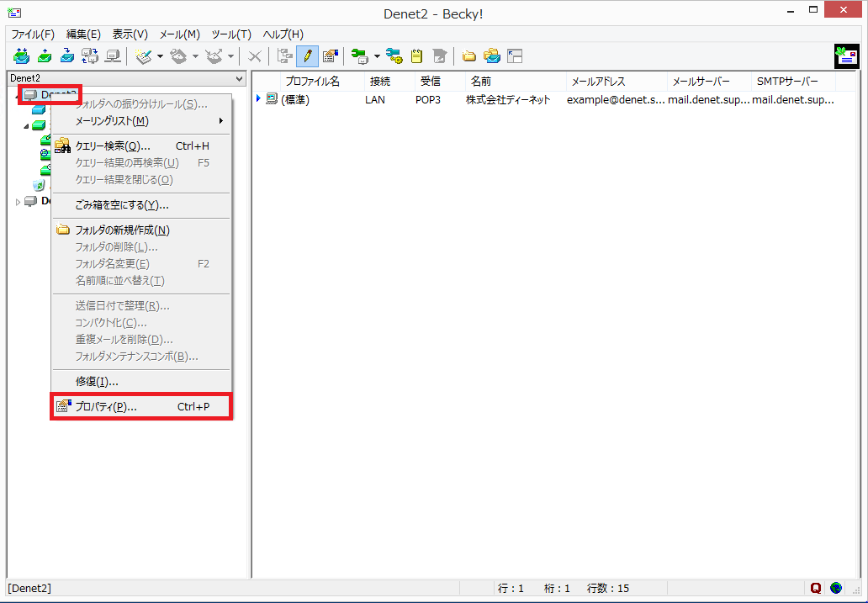This screenshot has height=603, width=868.
Task: Click the 受信 column header
Action: (x=440, y=82)
